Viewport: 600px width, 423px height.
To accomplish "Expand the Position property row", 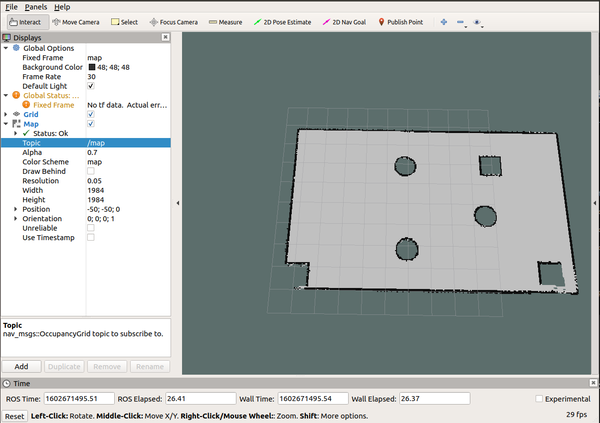I will (x=15, y=209).
